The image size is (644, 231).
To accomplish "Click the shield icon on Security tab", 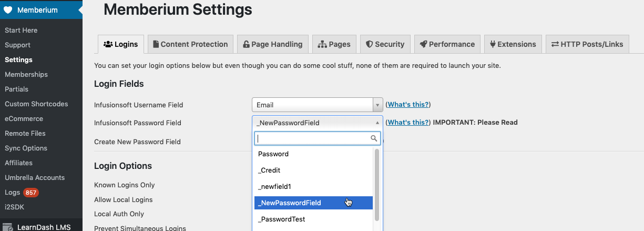I will click(x=370, y=44).
